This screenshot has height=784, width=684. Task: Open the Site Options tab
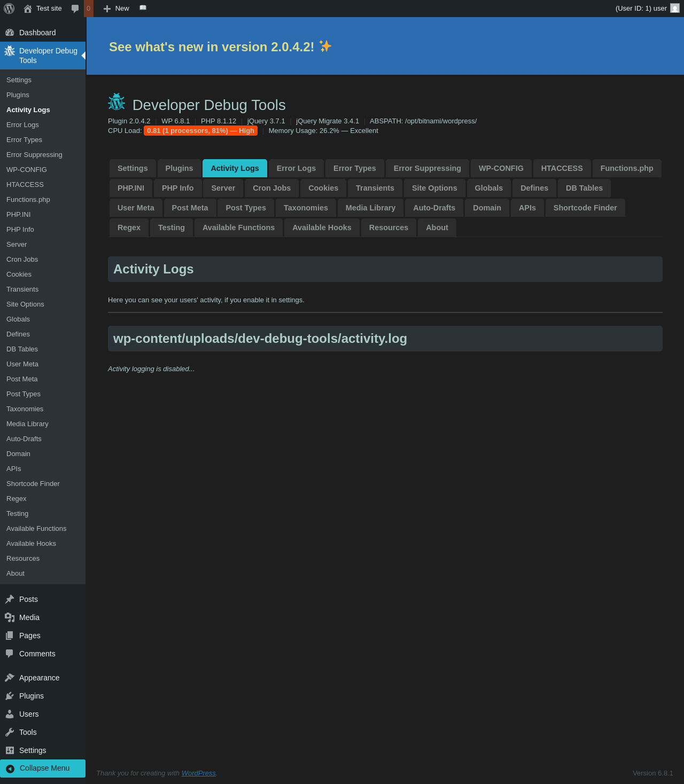click(x=434, y=188)
